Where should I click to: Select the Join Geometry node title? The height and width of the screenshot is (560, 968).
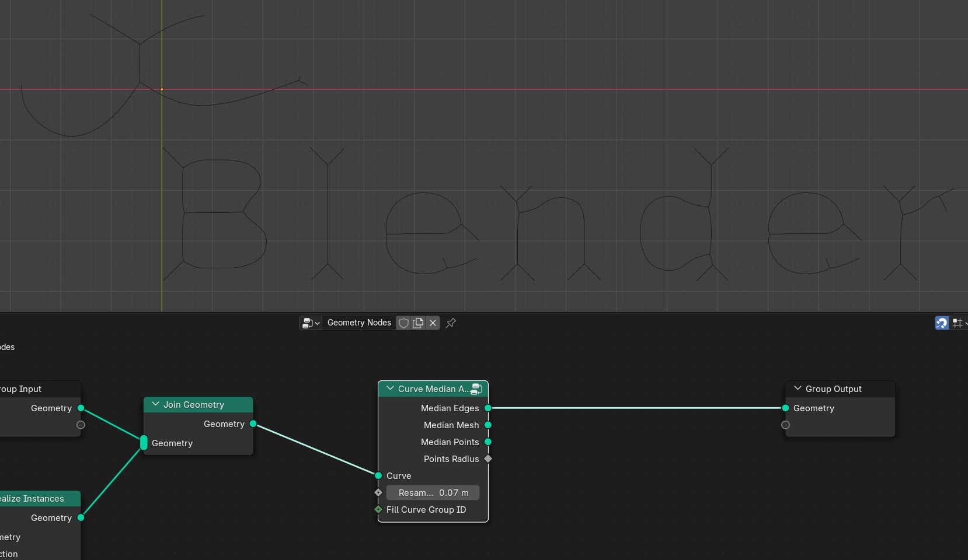194,405
